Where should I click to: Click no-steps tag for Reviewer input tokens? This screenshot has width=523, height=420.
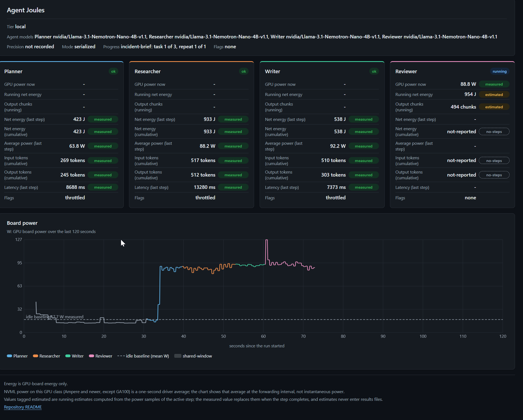(x=494, y=161)
